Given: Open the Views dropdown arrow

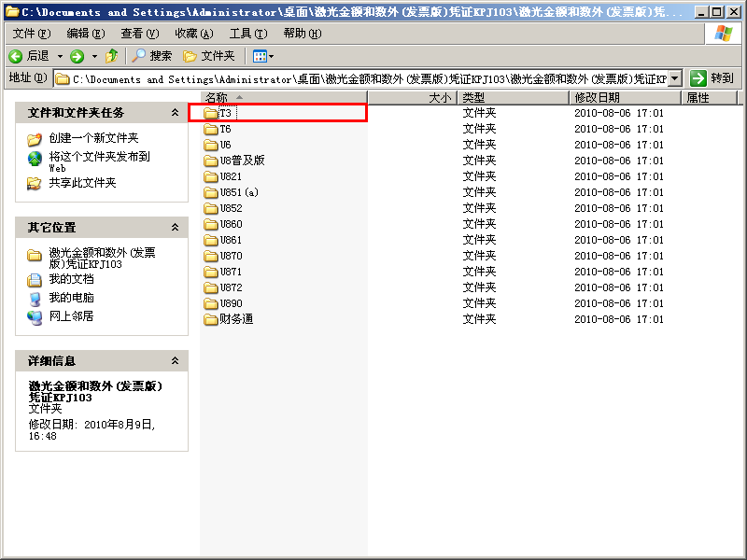Looking at the screenshot, I should pyautogui.click(x=272, y=56).
